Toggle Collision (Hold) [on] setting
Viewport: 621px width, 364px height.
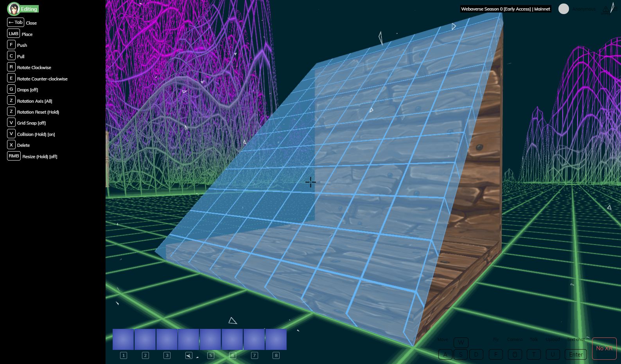36,134
